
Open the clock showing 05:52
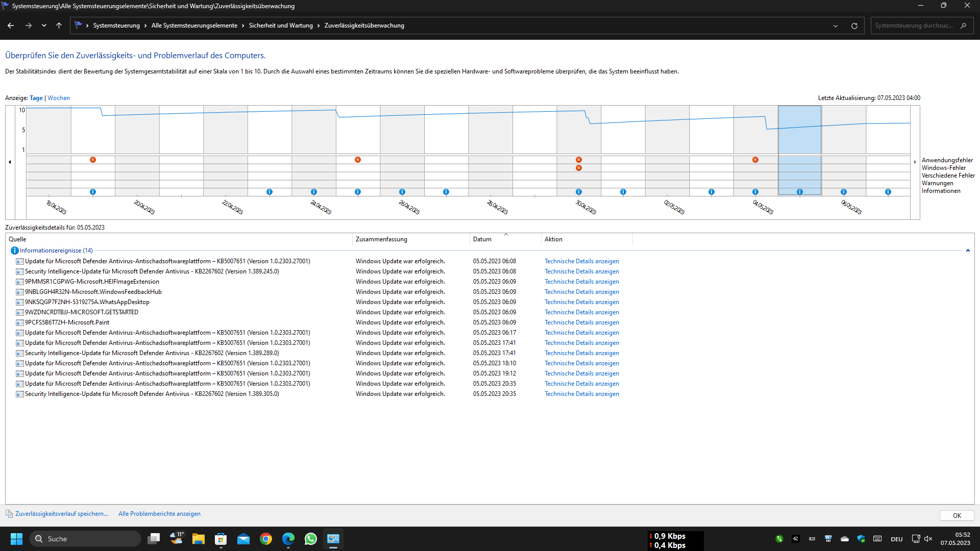[955, 539]
